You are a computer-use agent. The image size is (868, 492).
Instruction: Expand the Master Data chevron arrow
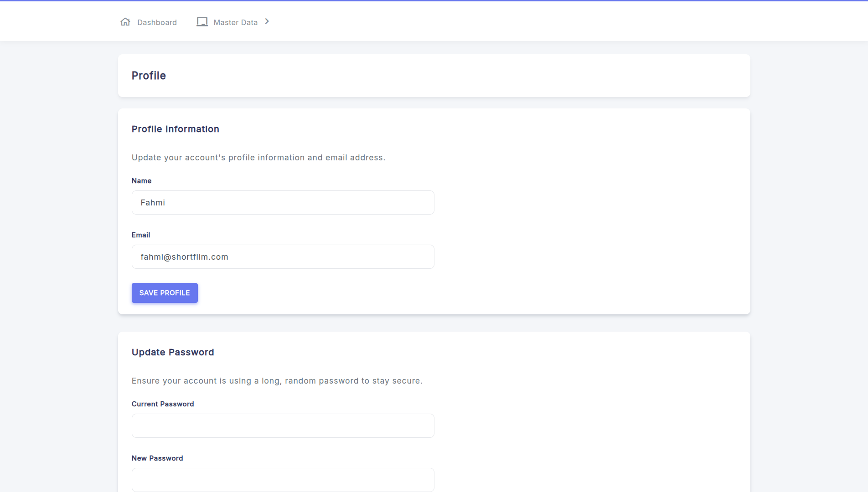pos(267,21)
